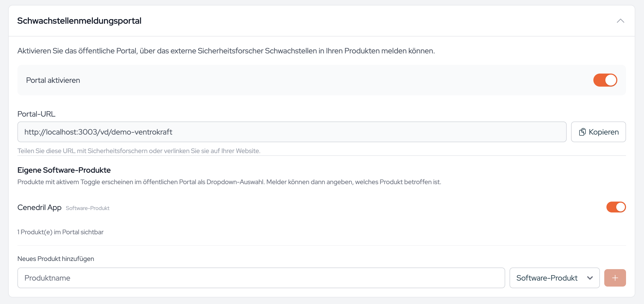Disable the Cenedril App product toggle
Image resolution: width=644 pixels, height=304 pixels.
tap(616, 207)
